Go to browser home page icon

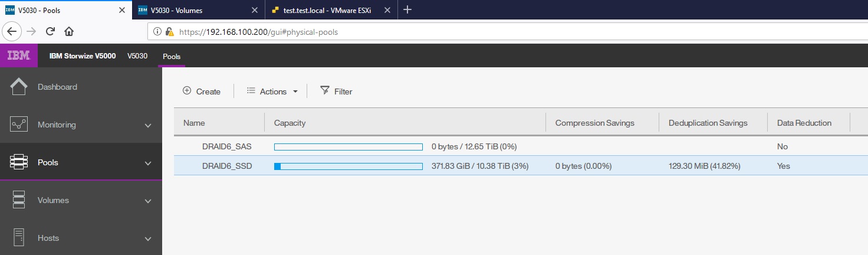69,31
